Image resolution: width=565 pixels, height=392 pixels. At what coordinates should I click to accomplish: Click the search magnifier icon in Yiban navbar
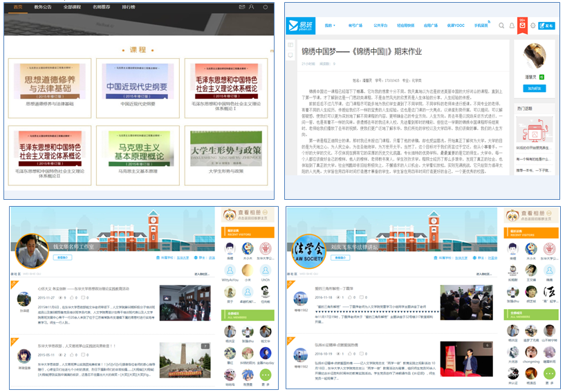[501, 26]
